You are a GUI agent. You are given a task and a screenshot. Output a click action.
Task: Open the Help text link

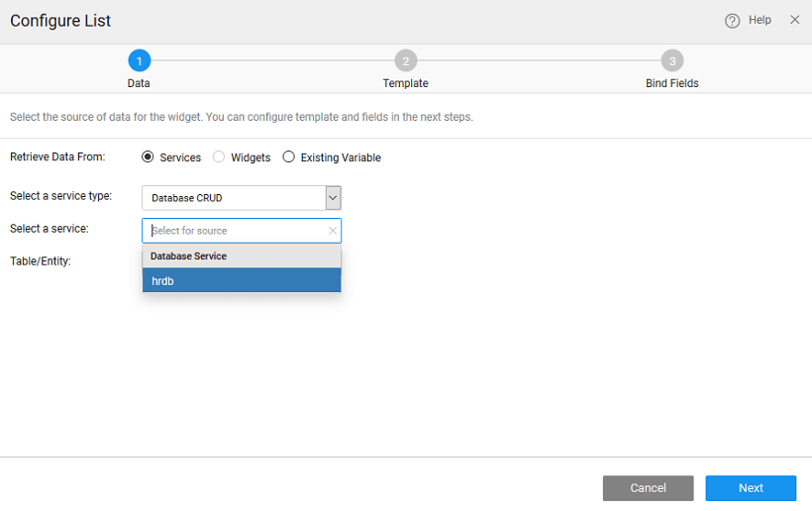click(x=760, y=20)
